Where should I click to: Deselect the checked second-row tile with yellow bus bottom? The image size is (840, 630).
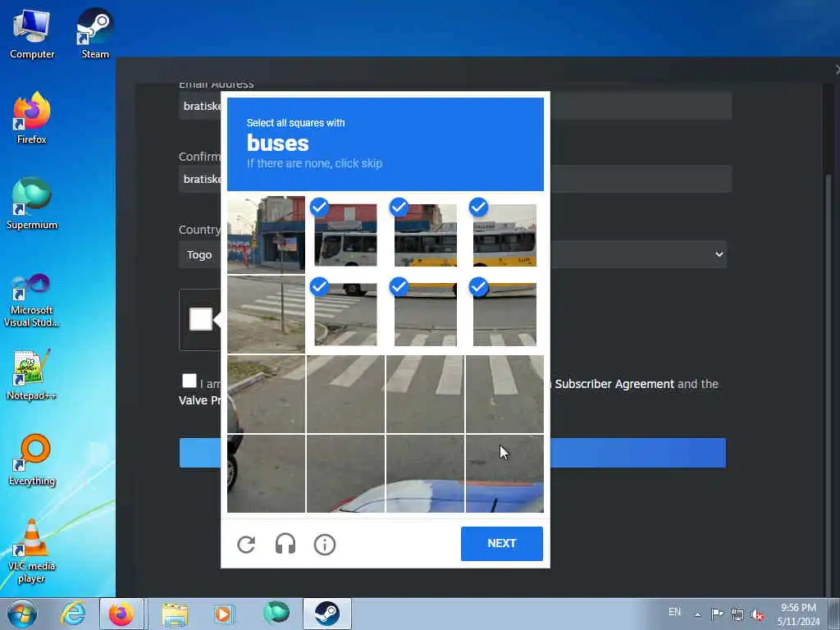426,314
